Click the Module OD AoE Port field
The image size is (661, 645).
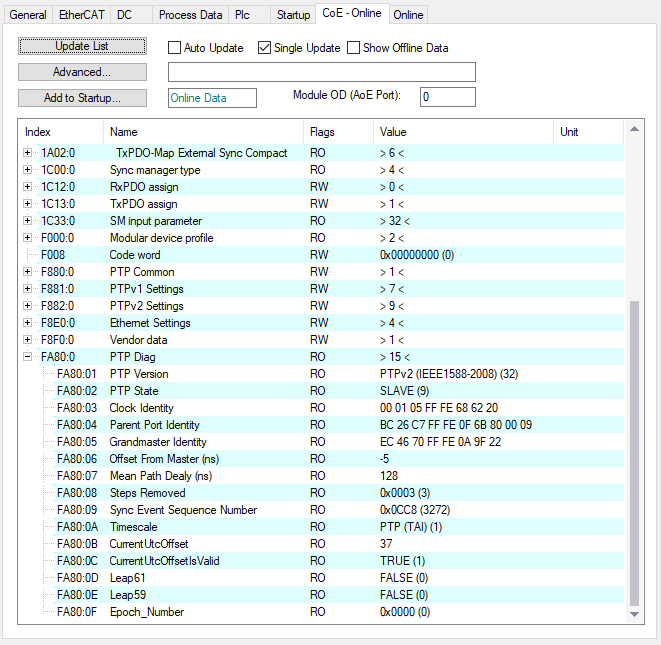tap(447, 97)
